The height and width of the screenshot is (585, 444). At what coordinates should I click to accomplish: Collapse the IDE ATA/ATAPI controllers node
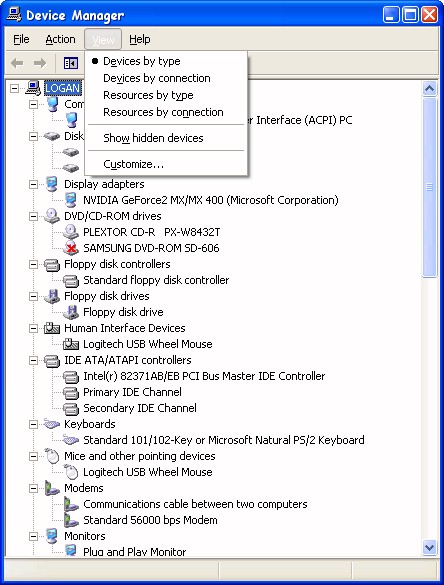coord(34,360)
